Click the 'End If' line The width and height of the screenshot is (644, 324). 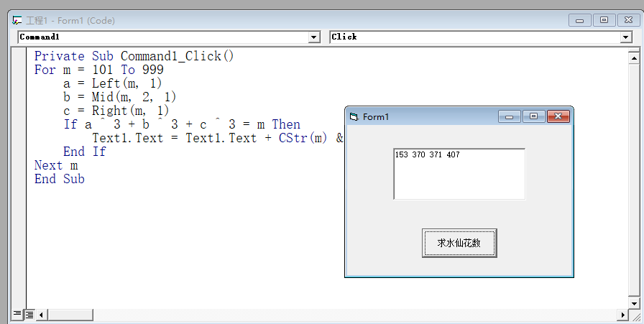84,152
